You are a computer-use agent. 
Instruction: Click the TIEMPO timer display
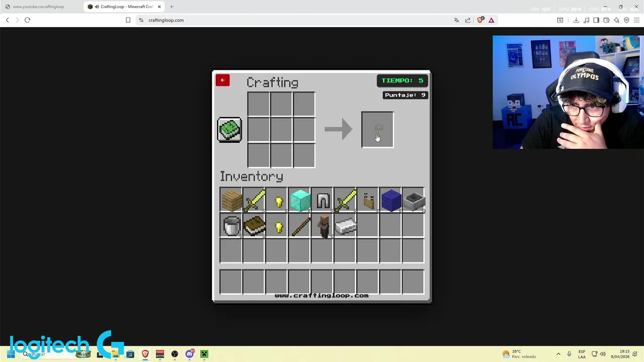point(402,80)
